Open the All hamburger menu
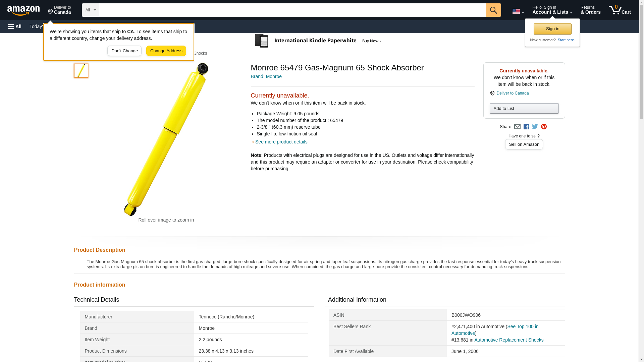Image resolution: width=644 pixels, height=362 pixels. click(15, 26)
